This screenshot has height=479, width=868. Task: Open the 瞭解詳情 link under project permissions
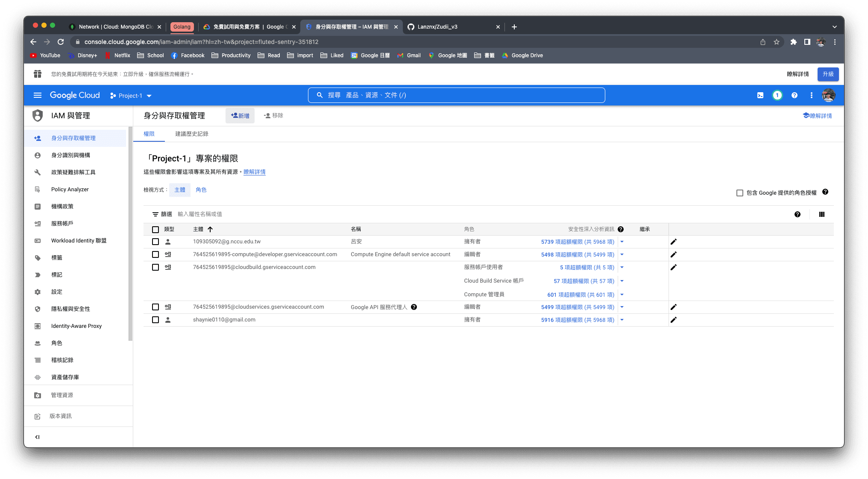click(254, 172)
